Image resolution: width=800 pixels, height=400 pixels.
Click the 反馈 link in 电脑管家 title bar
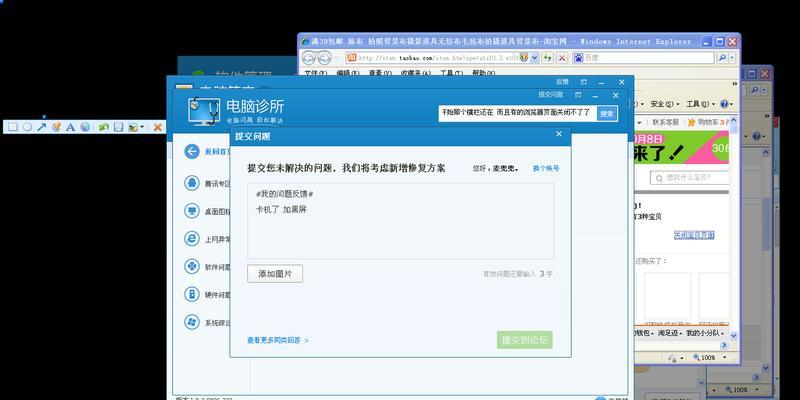[562, 82]
